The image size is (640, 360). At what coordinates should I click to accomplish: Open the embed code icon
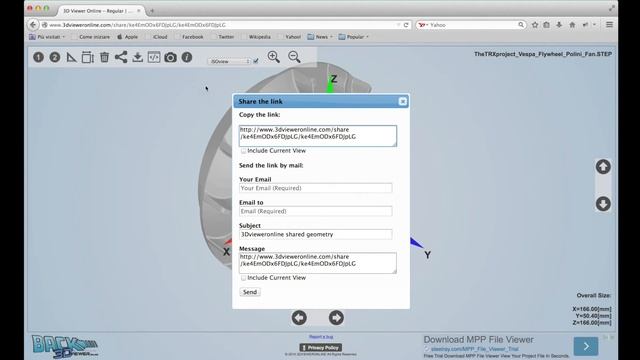pos(154,57)
